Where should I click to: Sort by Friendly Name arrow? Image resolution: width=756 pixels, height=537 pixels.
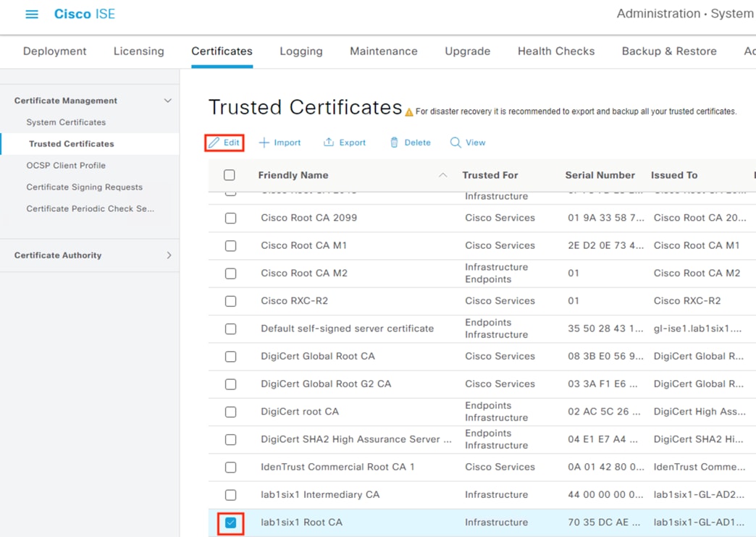point(442,175)
